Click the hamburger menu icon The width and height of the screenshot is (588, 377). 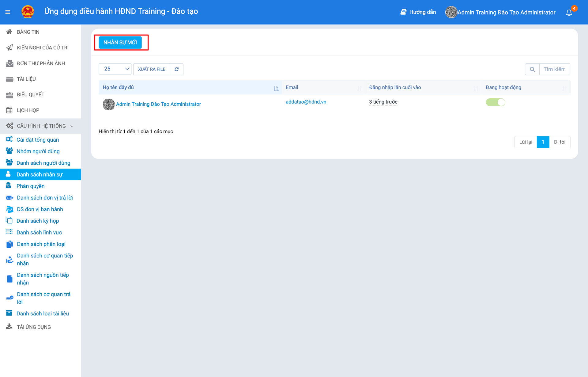[x=8, y=12]
